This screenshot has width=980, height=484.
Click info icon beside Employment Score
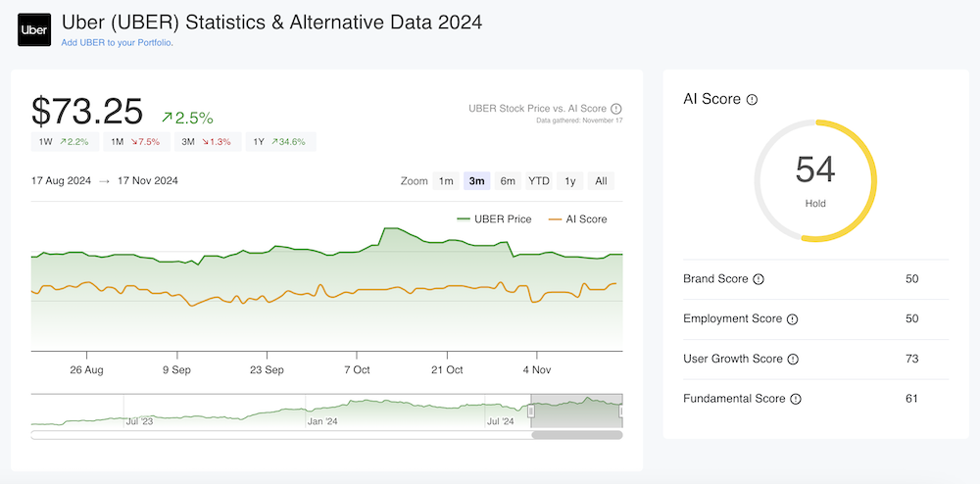click(x=792, y=319)
